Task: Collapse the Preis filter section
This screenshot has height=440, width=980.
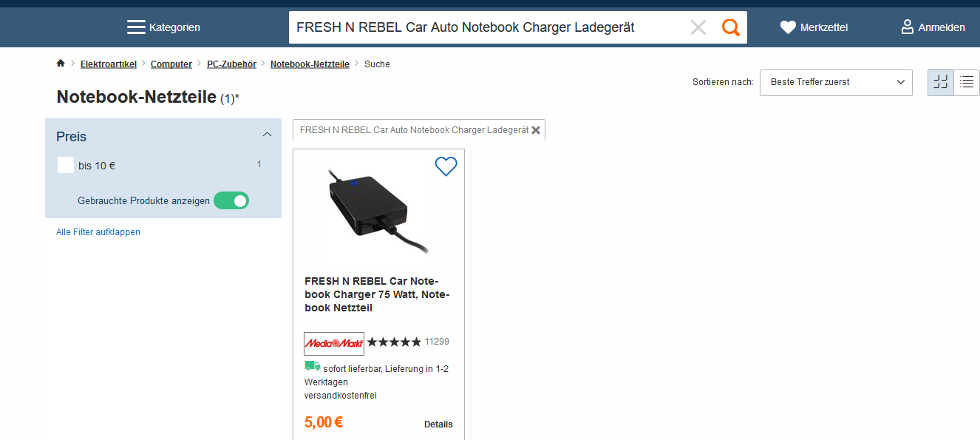Action: click(x=267, y=135)
